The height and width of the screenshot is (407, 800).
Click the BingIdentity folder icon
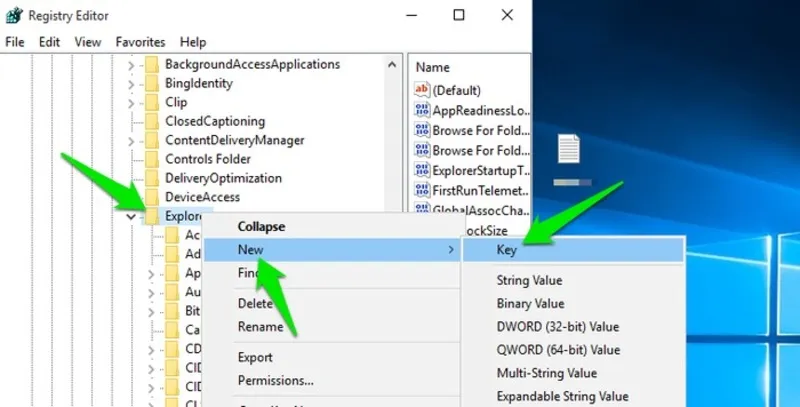pyautogui.click(x=152, y=84)
